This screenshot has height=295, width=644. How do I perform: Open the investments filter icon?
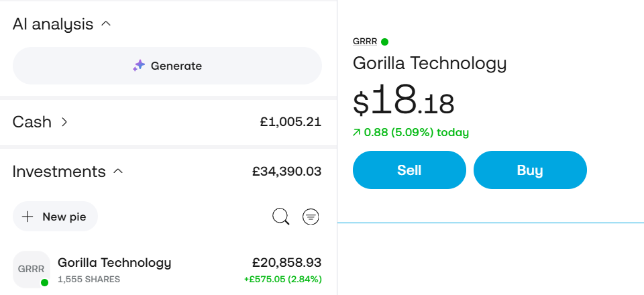[311, 217]
